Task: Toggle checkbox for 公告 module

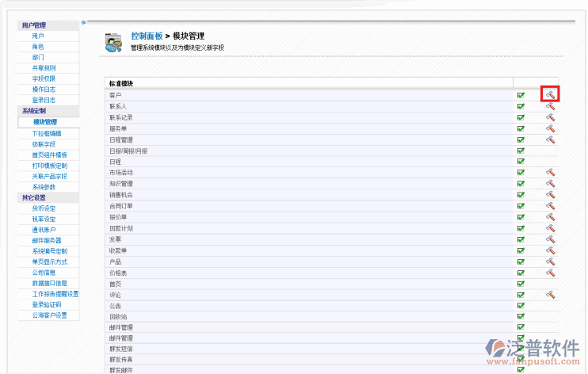Action: click(x=521, y=305)
